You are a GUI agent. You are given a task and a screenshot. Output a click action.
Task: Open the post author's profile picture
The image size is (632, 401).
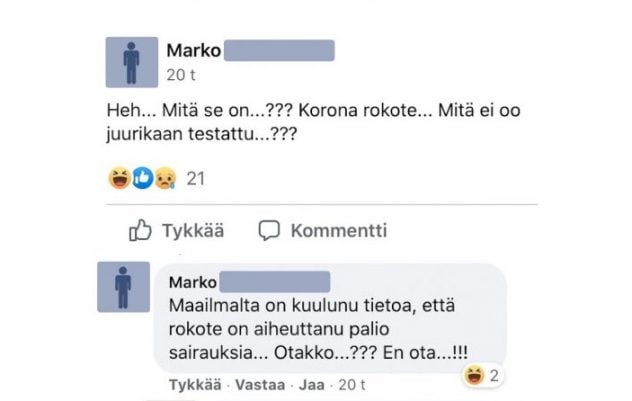(x=132, y=62)
